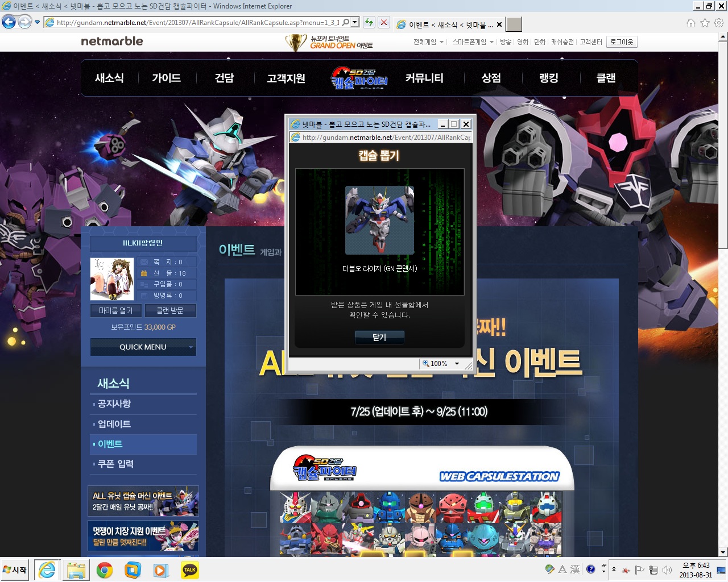This screenshot has height=582, width=728.
Task: Expand the 스마트폰게임 dropdown menu
Action: click(x=473, y=42)
